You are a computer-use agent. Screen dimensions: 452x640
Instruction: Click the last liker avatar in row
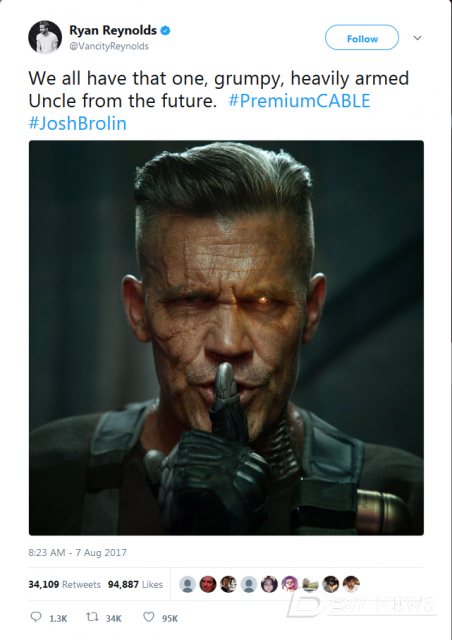(x=351, y=584)
